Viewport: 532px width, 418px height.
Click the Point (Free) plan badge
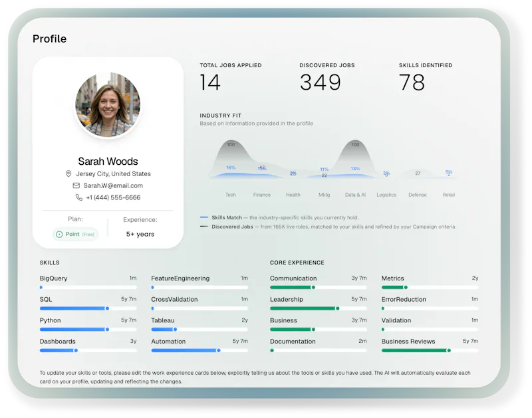point(75,235)
